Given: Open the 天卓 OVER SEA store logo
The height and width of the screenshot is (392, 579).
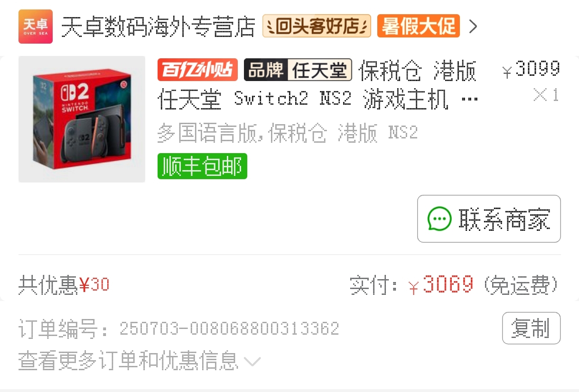Looking at the screenshot, I should pyautogui.click(x=36, y=27).
